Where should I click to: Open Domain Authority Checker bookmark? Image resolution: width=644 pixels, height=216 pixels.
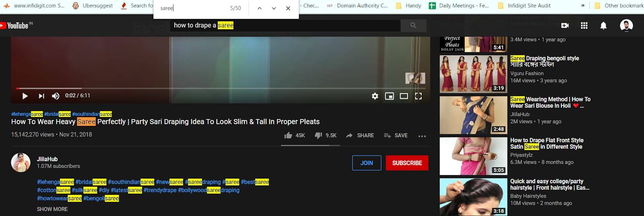click(x=357, y=6)
